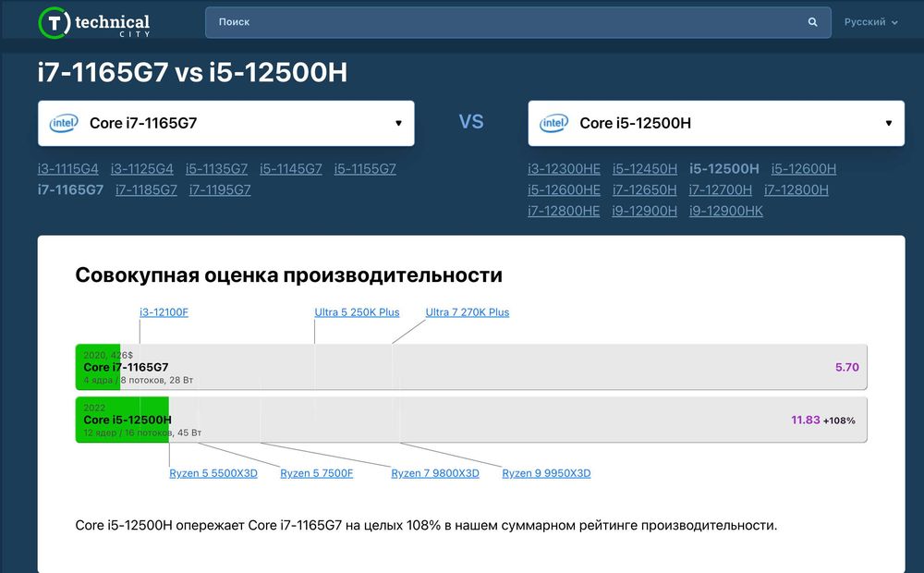This screenshot has width=924, height=573.
Task: Open the i9-12900HK link
Action: pyautogui.click(x=726, y=211)
